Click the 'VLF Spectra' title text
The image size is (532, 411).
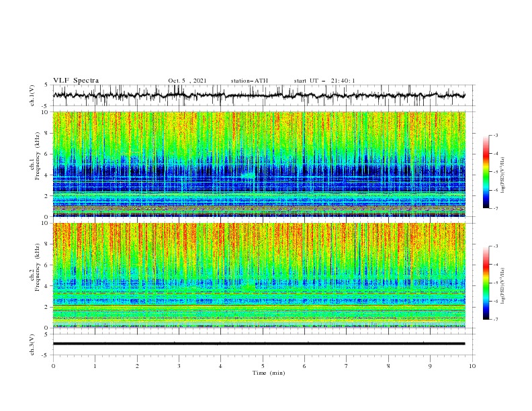[x=76, y=81]
